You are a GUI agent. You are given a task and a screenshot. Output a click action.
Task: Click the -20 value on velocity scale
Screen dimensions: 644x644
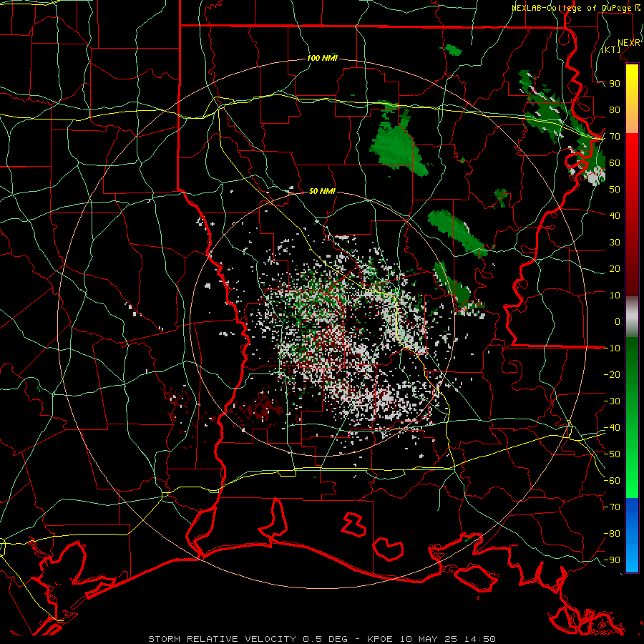(x=612, y=374)
